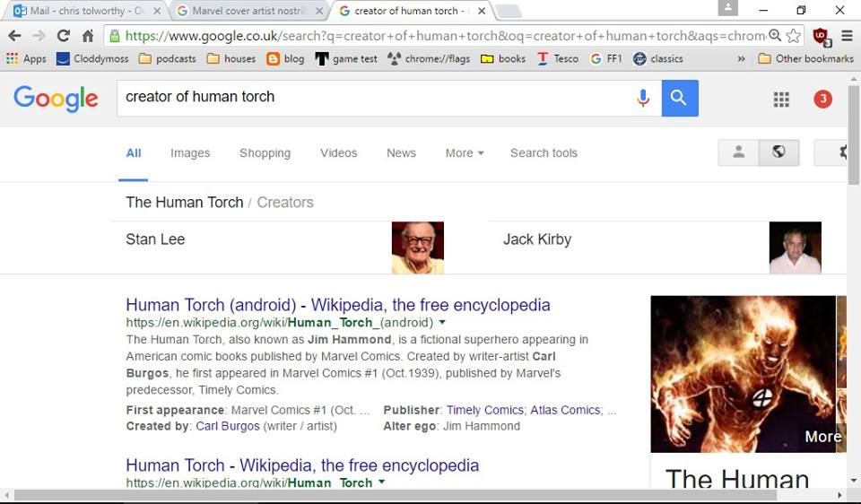The image size is (861, 504).
Task: Open the Tesco bookmark
Action: (557, 59)
